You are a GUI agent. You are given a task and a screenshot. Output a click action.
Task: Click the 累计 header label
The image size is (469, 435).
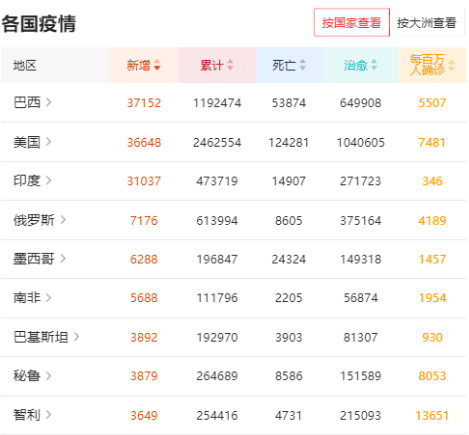(212, 65)
